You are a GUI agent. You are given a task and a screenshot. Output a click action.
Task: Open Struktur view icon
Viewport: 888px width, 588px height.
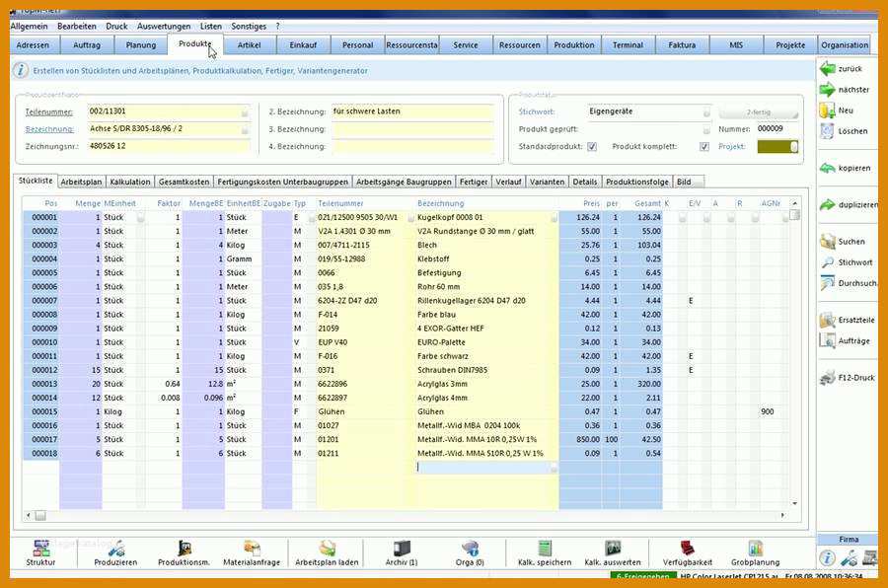point(40,549)
